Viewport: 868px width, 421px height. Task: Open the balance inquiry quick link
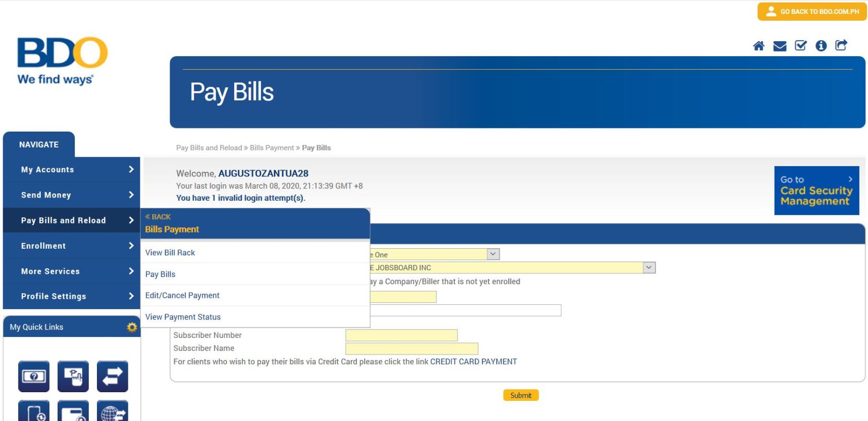coord(34,376)
